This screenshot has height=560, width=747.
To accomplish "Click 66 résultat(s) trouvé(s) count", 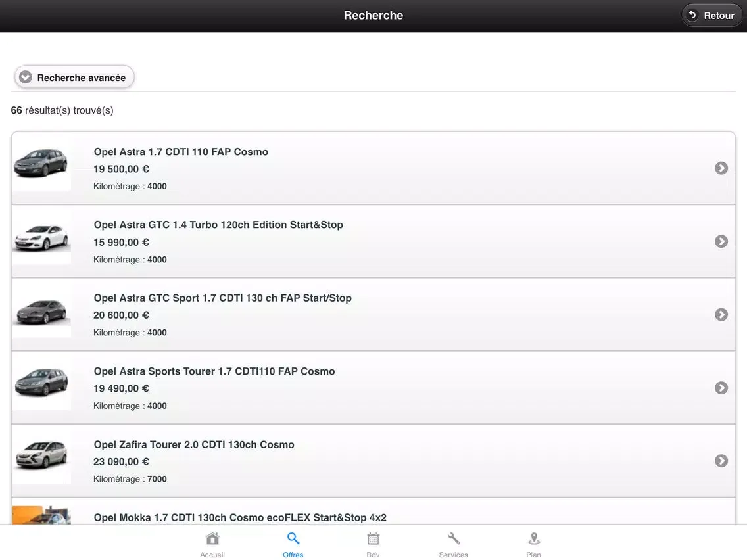I will point(62,110).
